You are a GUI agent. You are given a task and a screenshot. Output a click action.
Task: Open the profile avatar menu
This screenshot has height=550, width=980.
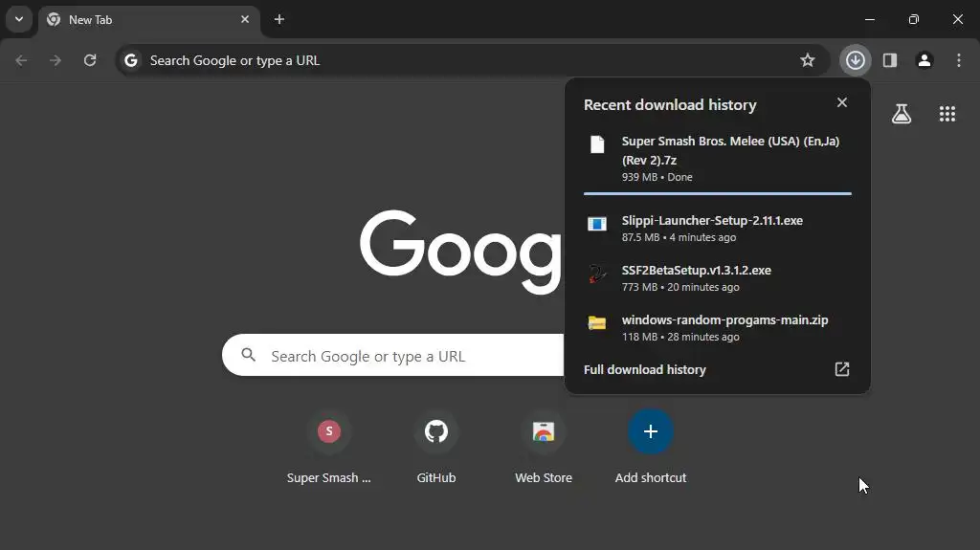(x=924, y=60)
